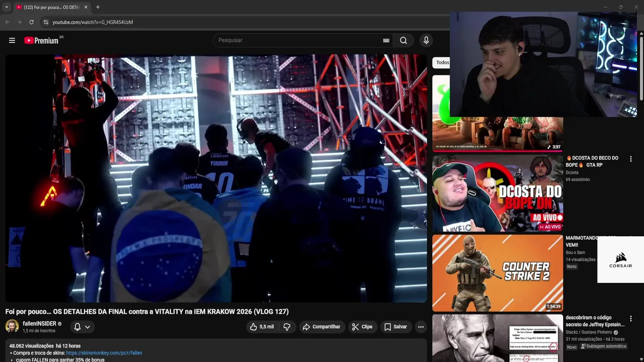Open fallenINSIDER channel avatar

click(x=12, y=326)
